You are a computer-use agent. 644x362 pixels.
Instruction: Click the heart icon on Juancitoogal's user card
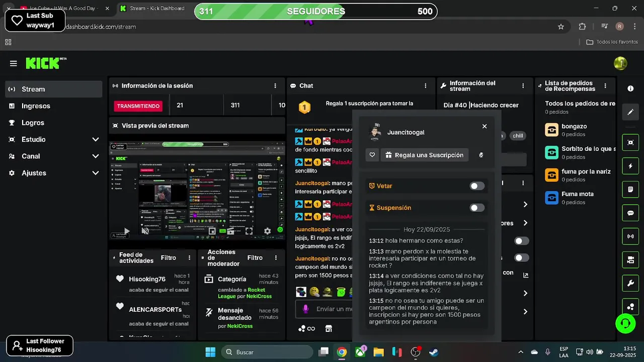372,155
